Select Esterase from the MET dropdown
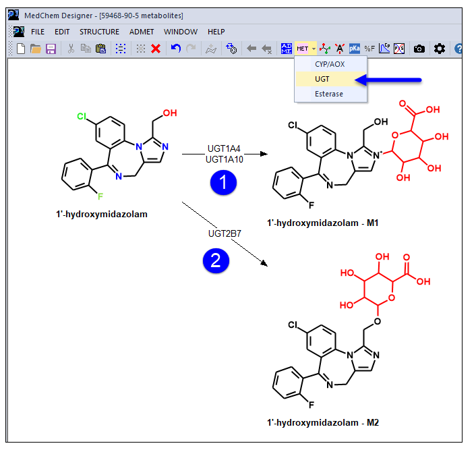 (331, 94)
